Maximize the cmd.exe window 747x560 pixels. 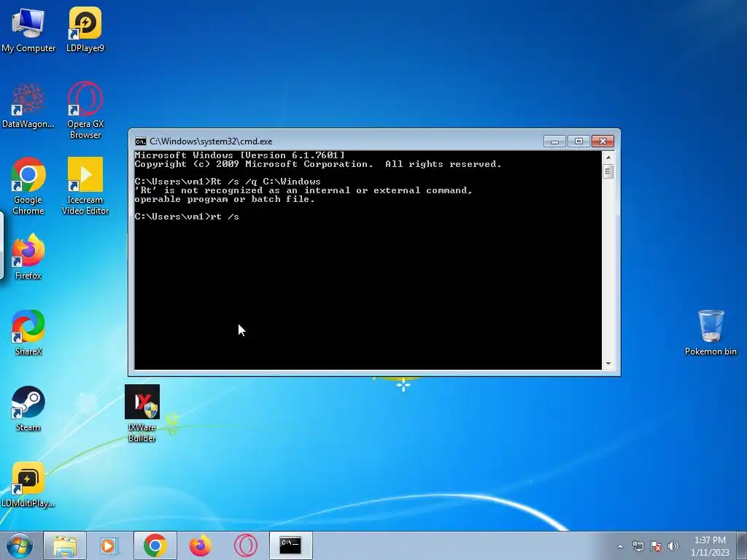(x=578, y=141)
